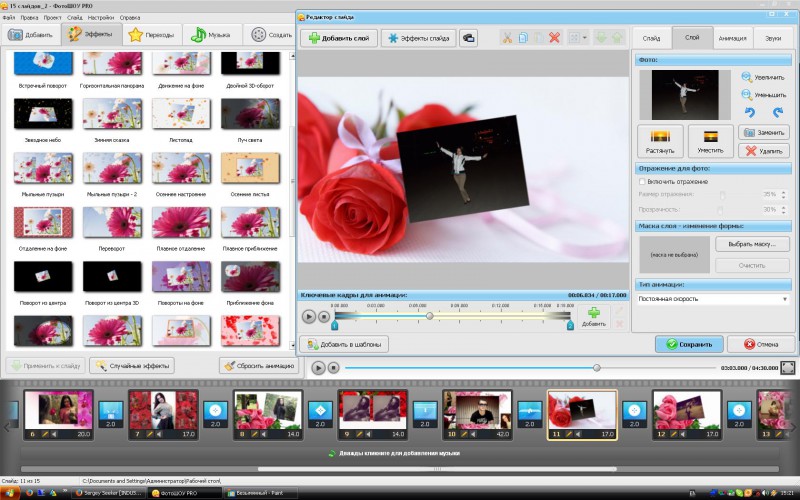
Task: Click the Случайные эффекты button
Action: 132,366
